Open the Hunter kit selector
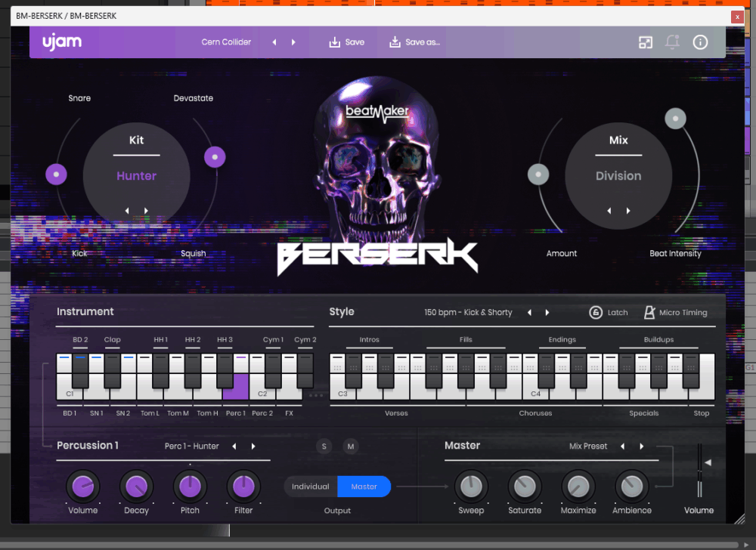756x550 pixels. (136, 176)
